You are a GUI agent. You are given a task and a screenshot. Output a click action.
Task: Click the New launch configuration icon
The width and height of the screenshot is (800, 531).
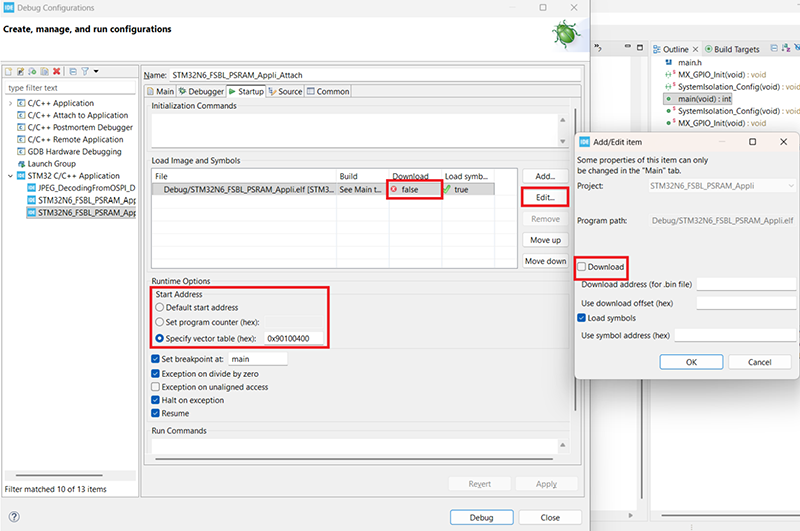9,72
